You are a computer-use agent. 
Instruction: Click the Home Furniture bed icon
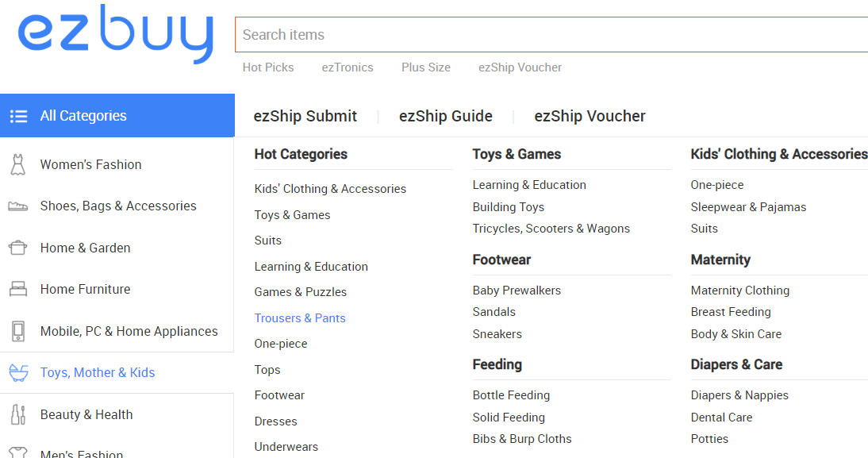[x=17, y=290]
